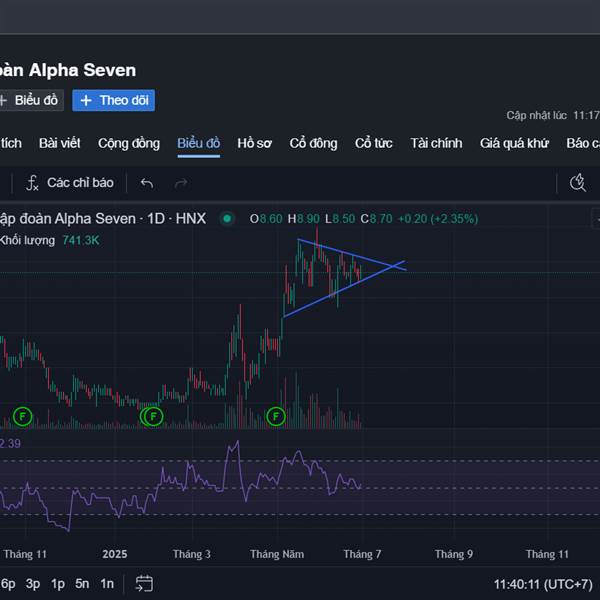Click the Tháng 7 time axis label
Image resolution: width=600 pixels, height=600 pixels.
pos(362,554)
